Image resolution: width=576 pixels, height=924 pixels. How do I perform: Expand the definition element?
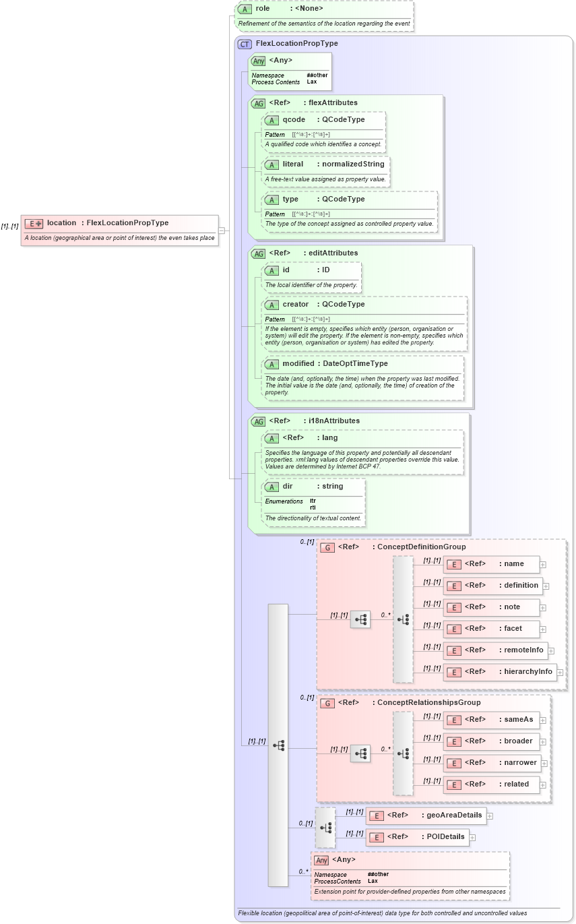[x=546, y=586]
